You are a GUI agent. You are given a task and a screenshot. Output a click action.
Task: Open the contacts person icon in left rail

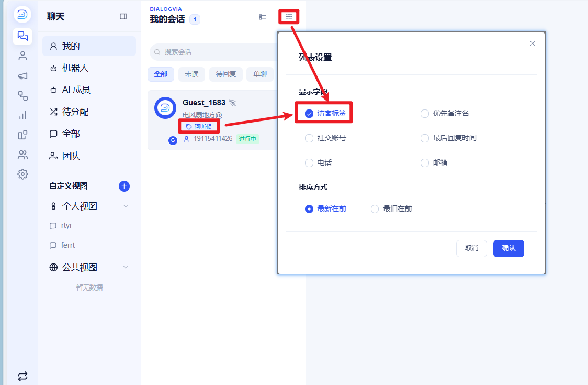click(x=22, y=56)
